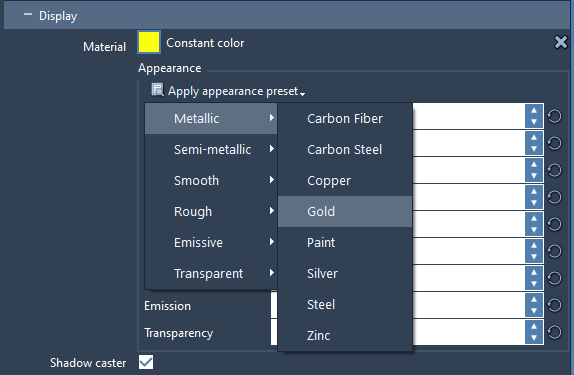Open the Transparent preset submenu
574x375 pixels.
(211, 274)
